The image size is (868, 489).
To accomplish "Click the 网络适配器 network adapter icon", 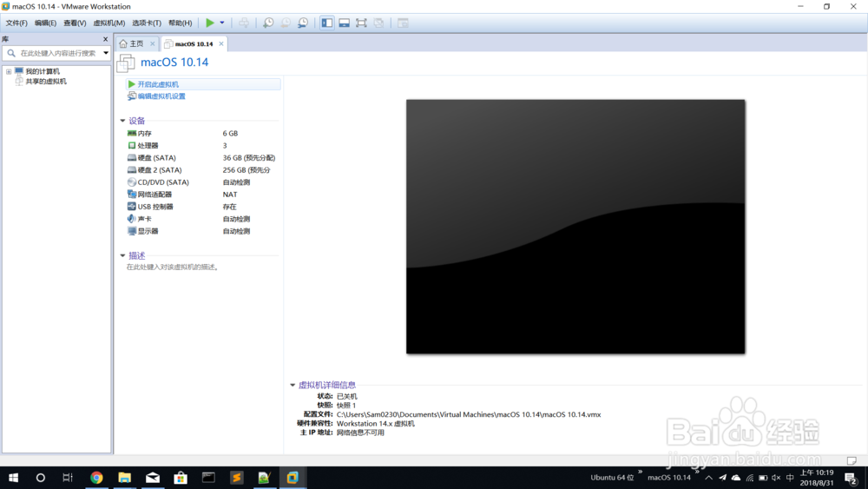I will click(x=132, y=195).
